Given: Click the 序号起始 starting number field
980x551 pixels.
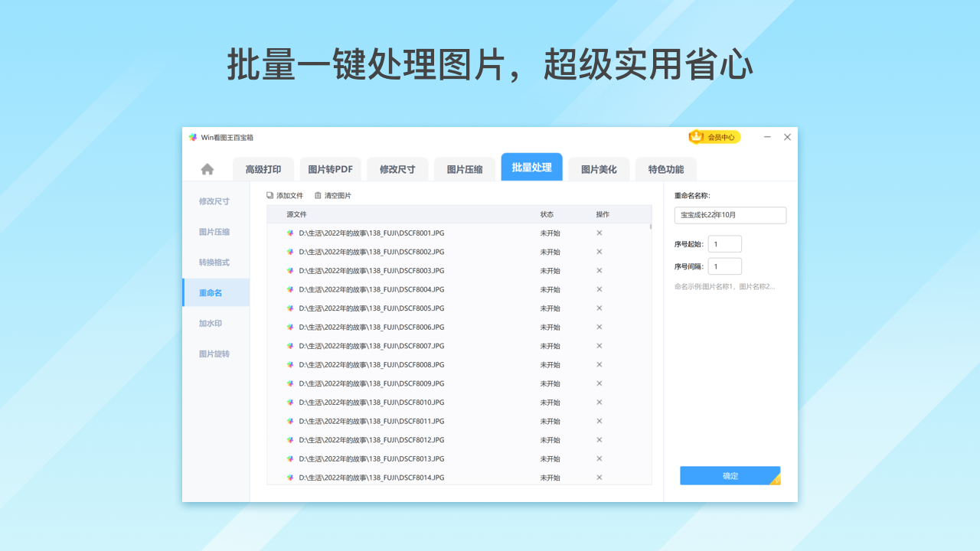Looking at the screenshot, I should coord(724,243).
